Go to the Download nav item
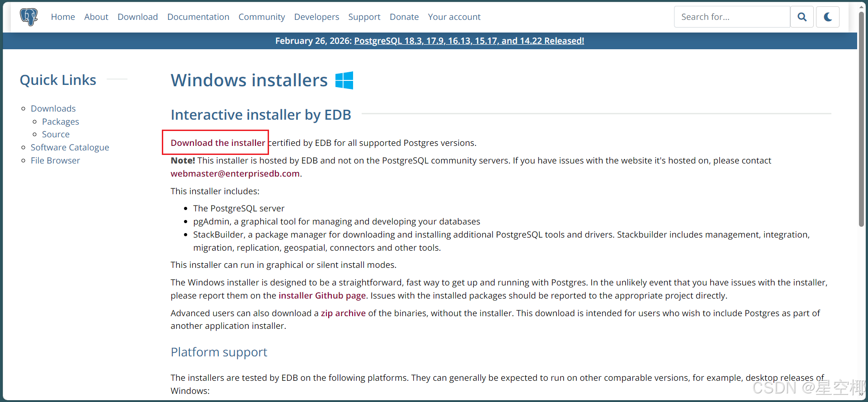 (137, 17)
